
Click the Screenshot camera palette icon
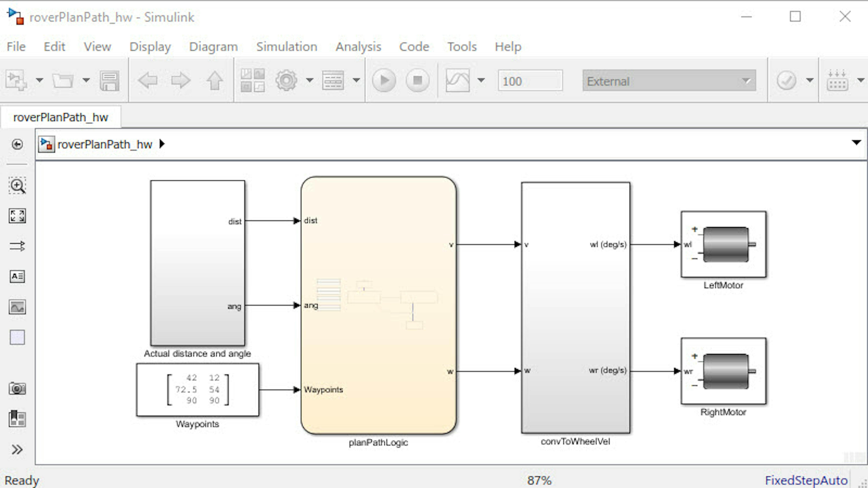17,388
